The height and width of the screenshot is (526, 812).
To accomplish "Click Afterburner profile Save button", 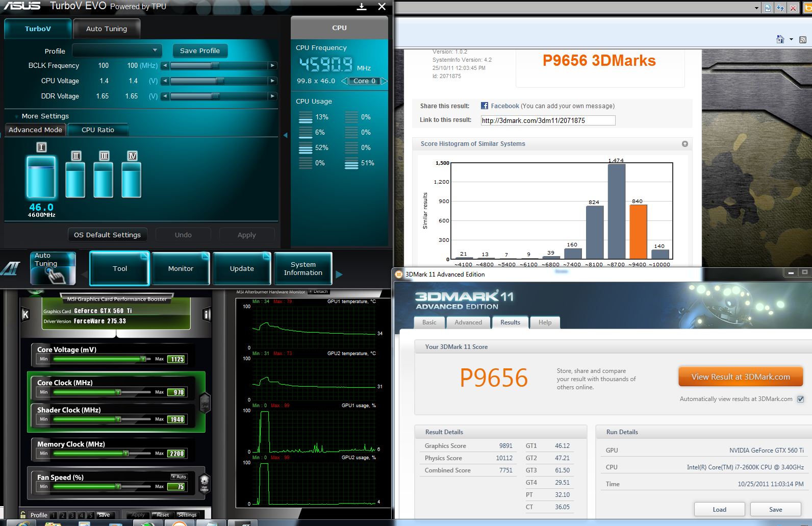I will 105,515.
